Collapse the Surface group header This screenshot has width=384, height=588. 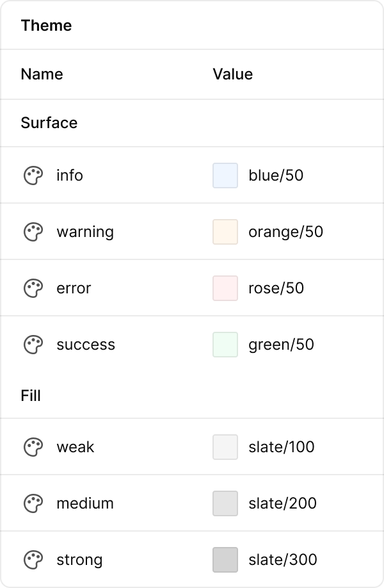point(49,123)
